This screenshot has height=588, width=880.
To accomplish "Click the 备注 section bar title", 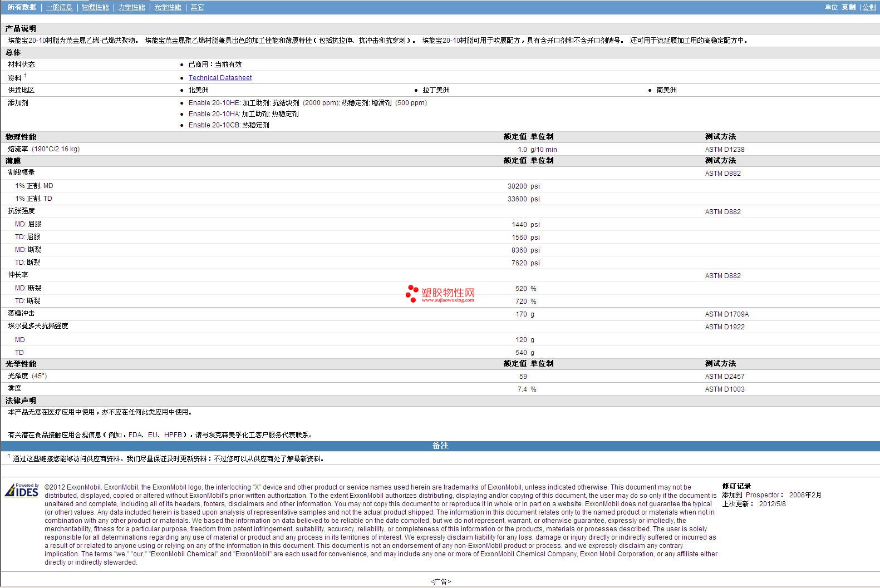I will pos(440,446).
